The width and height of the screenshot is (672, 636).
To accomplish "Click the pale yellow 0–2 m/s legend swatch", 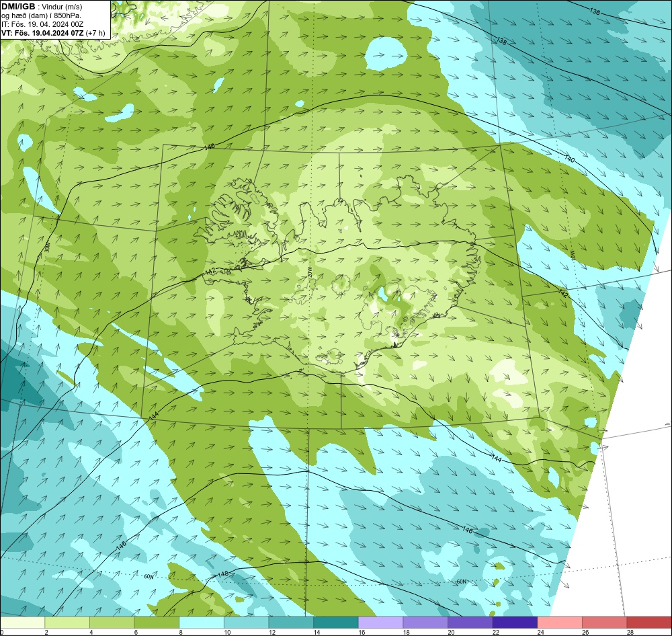I will (x=22, y=623).
